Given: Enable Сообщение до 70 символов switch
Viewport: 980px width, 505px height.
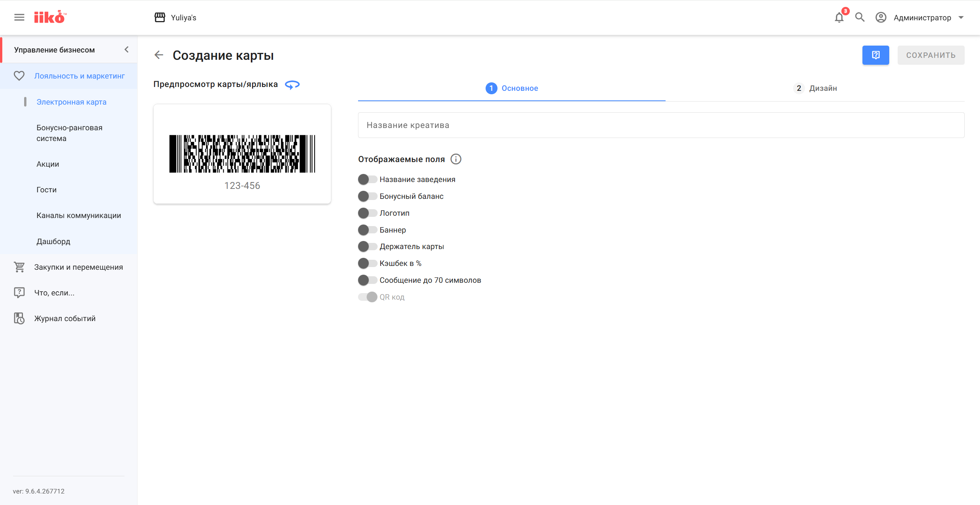Looking at the screenshot, I should [x=368, y=280].
